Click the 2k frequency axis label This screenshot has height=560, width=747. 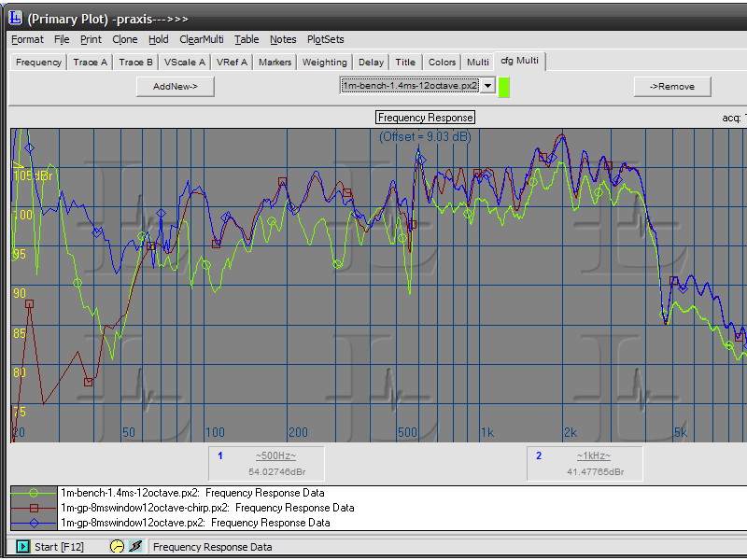click(x=571, y=432)
